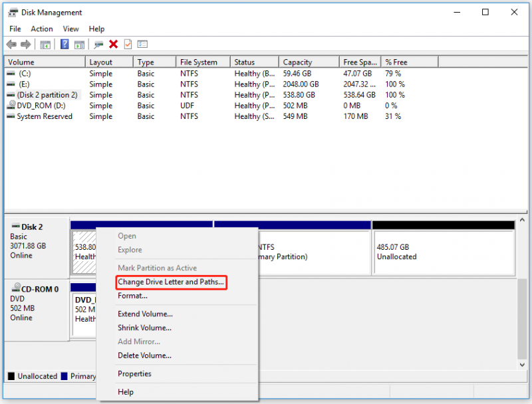Choose Shrink Volume... entry
Viewport: 532px width, 404px height.
point(144,328)
